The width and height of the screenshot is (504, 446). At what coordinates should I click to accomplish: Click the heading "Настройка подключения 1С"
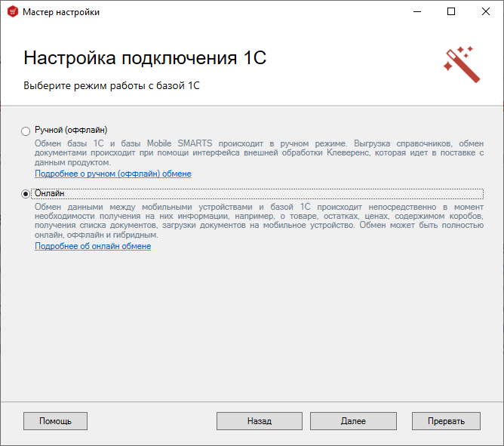145,58
